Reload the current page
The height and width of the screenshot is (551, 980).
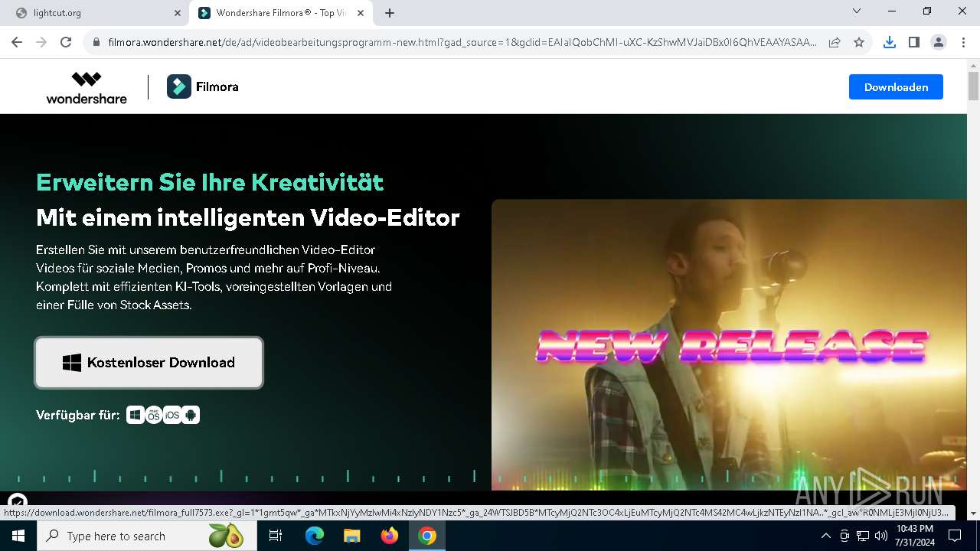pos(66,43)
